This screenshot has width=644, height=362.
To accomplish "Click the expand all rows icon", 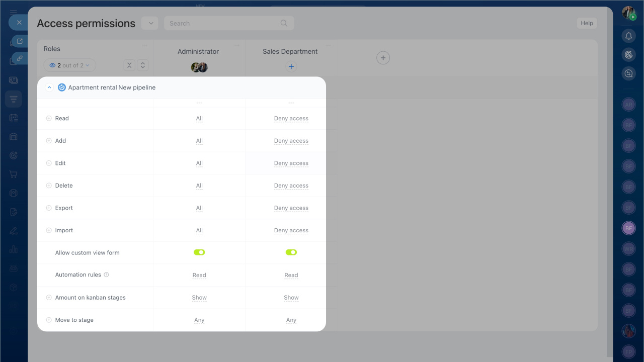I will pos(143,65).
